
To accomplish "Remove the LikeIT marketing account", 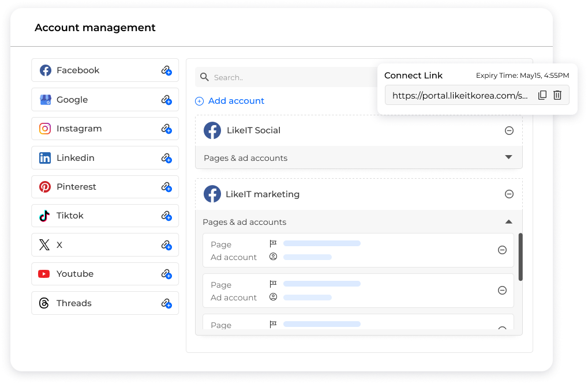I will [509, 194].
